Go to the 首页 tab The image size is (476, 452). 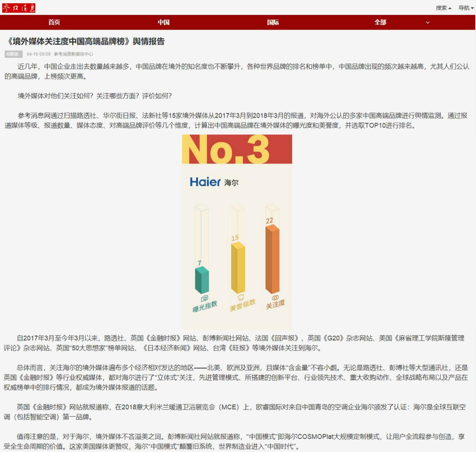[x=54, y=22]
